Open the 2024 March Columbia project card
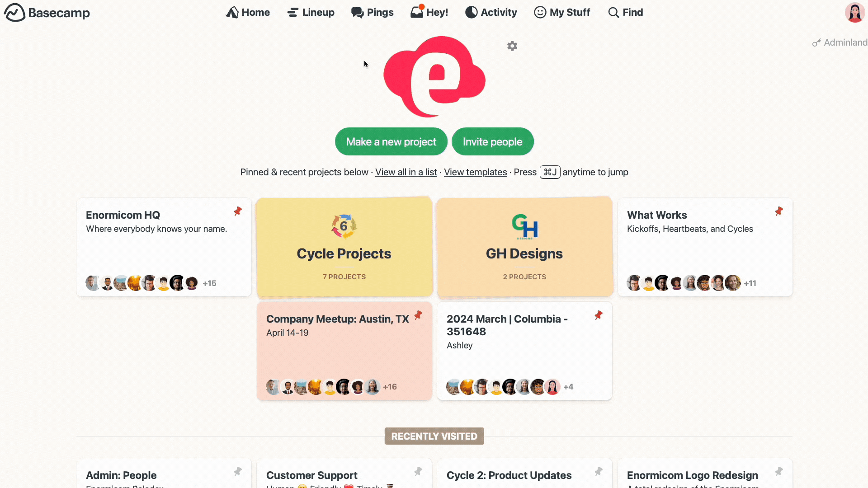The height and width of the screenshot is (488, 868). (x=524, y=351)
